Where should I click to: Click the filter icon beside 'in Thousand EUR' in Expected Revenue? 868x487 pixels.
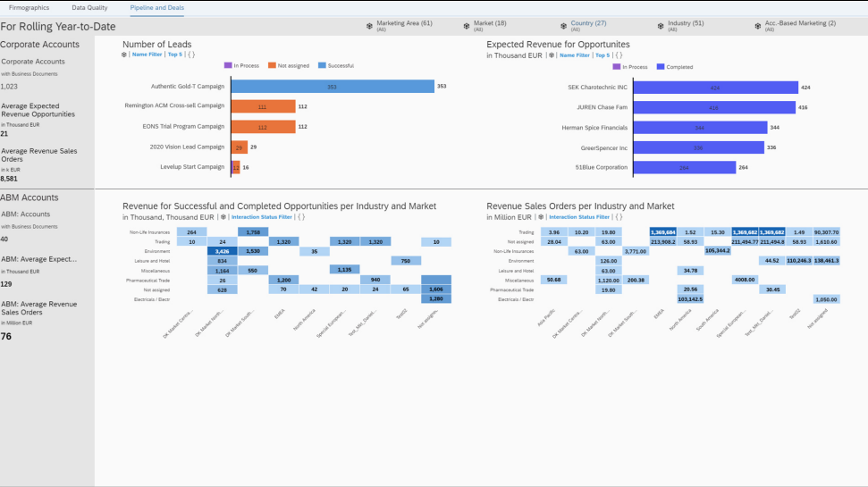(552, 55)
